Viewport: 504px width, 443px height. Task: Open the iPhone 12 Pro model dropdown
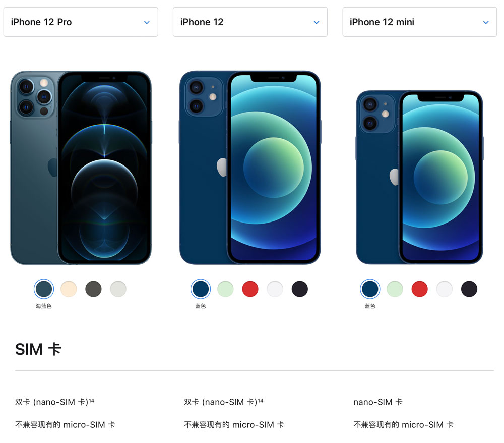[81, 22]
